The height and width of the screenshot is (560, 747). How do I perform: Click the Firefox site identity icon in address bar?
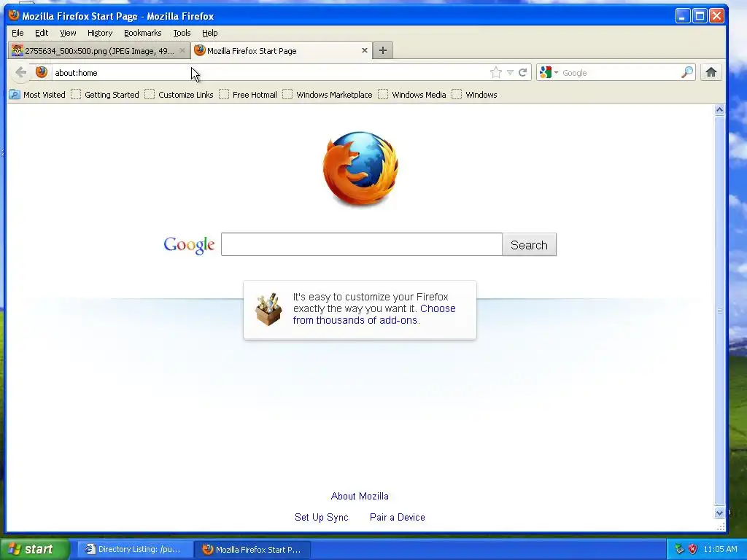[x=42, y=72]
